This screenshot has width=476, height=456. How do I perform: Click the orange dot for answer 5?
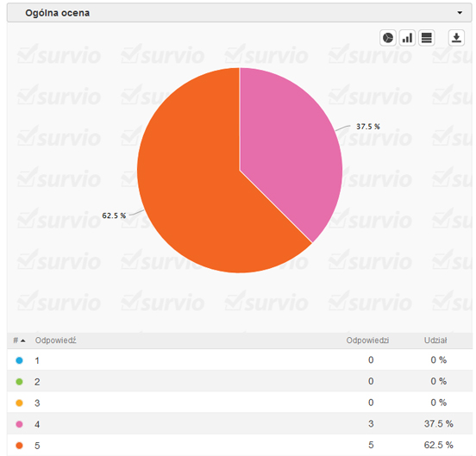[x=19, y=446]
